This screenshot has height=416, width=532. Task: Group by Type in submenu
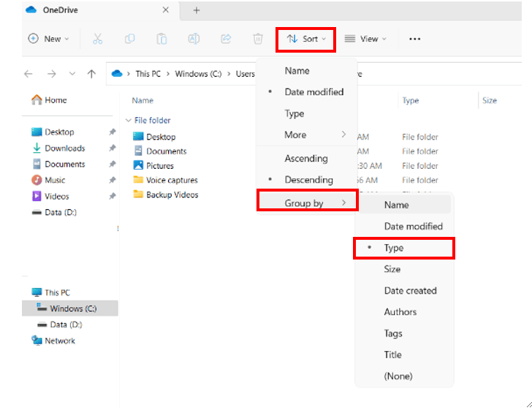403,248
